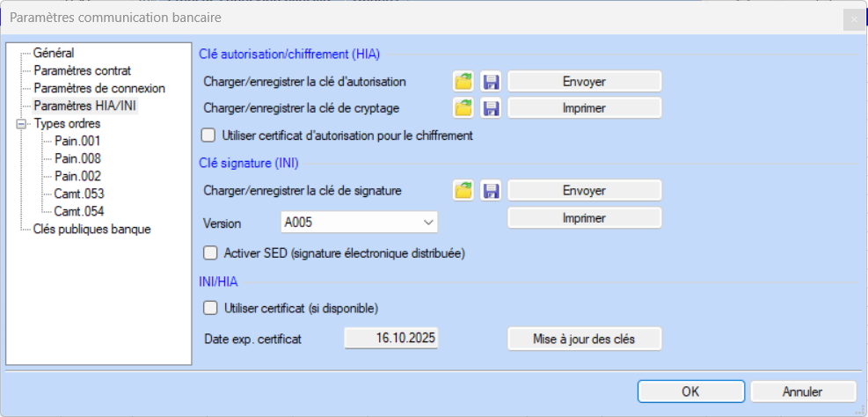
Task: Enable authorization certificate for encryption checkbox
Action: tap(209, 135)
